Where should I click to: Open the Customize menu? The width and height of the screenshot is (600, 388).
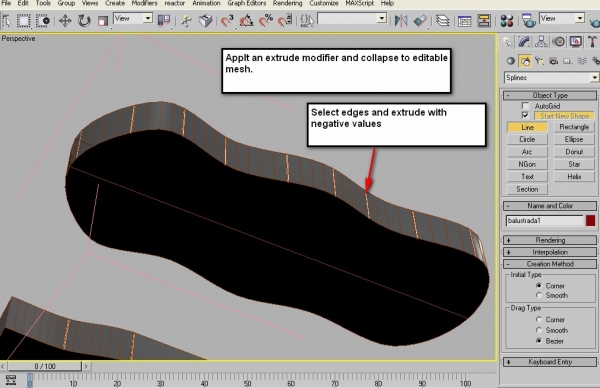pyautogui.click(x=324, y=3)
